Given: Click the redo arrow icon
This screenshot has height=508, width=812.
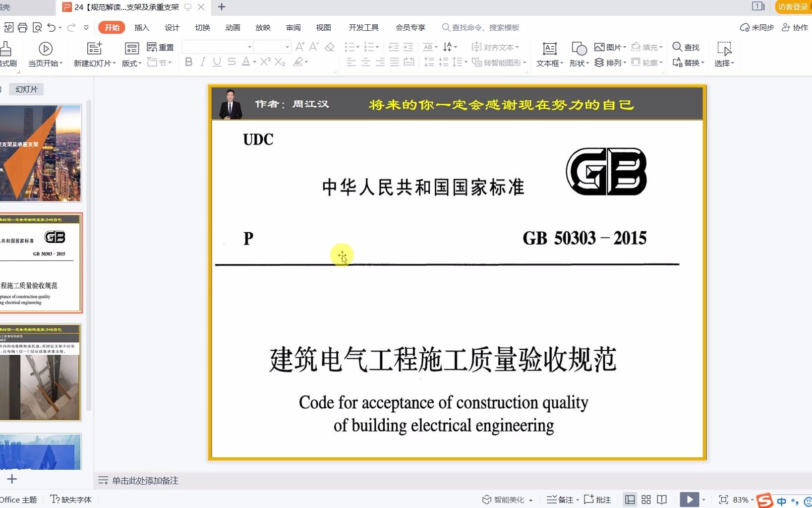Looking at the screenshot, I should 71,27.
